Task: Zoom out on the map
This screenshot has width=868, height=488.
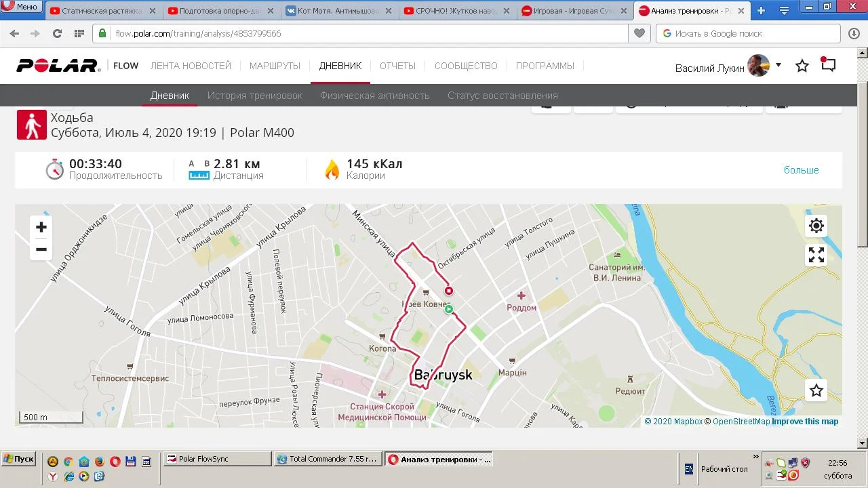Action: click(41, 249)
